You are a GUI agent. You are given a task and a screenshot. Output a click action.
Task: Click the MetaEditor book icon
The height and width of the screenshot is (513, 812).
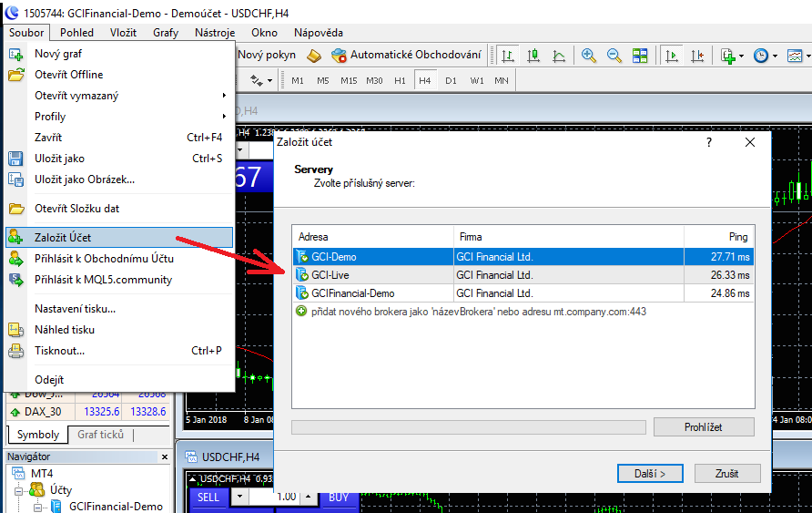314,56
